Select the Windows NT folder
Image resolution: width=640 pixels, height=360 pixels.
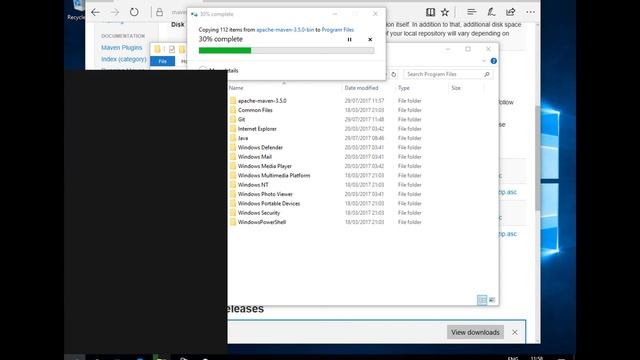tap(253, 185)
